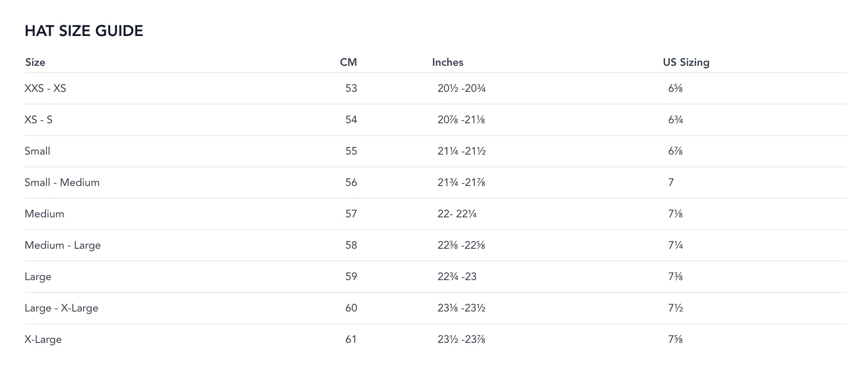
Task: Select the XXS - XS size row label
Action: click(45, 88)
